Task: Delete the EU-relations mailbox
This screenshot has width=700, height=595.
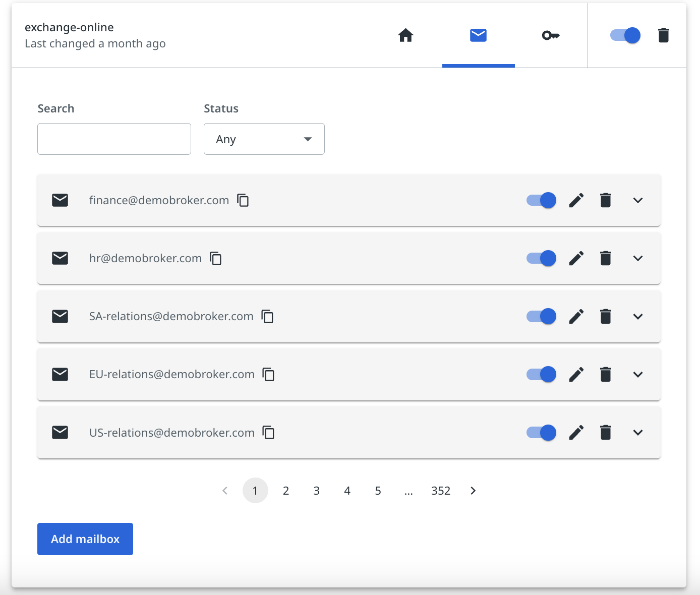Action: (x=606, y=375)
